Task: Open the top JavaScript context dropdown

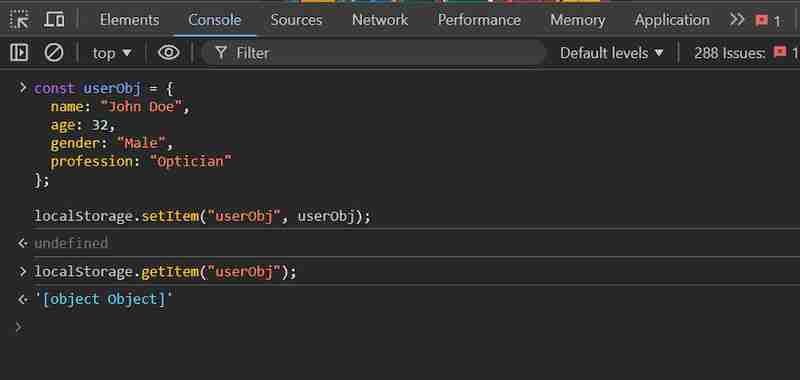Action: click(x=112, y=53)
